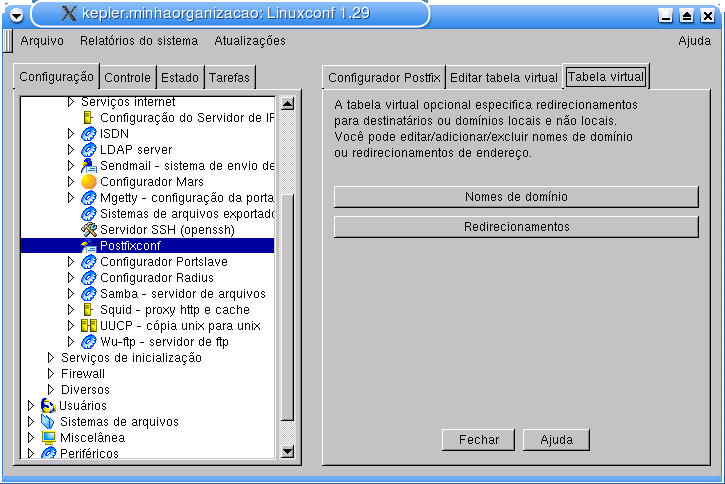725x484 pixels.
Task: Select the Tabela virtual tab
Action: coord(606,77)
